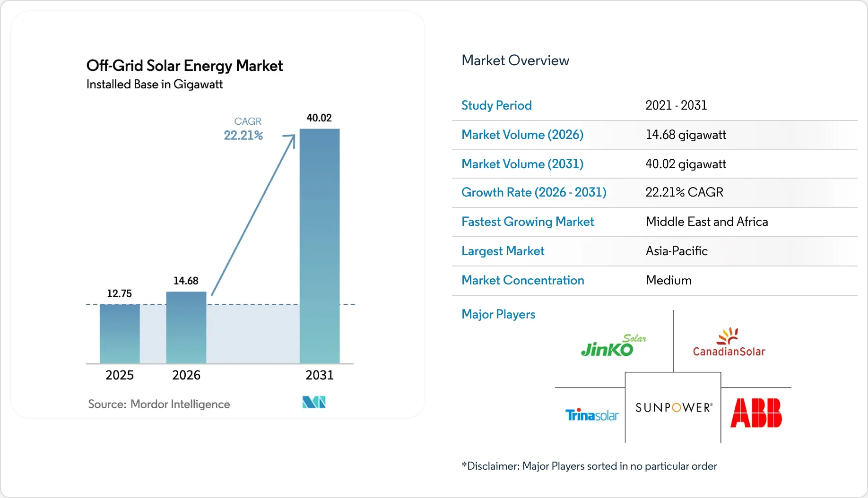
Task: Click the 2021 - 2031 value
Action: click(x=676, y=105)
